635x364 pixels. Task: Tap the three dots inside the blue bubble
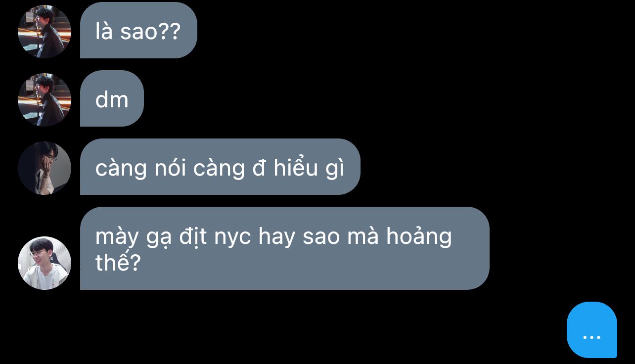point(592,338)
